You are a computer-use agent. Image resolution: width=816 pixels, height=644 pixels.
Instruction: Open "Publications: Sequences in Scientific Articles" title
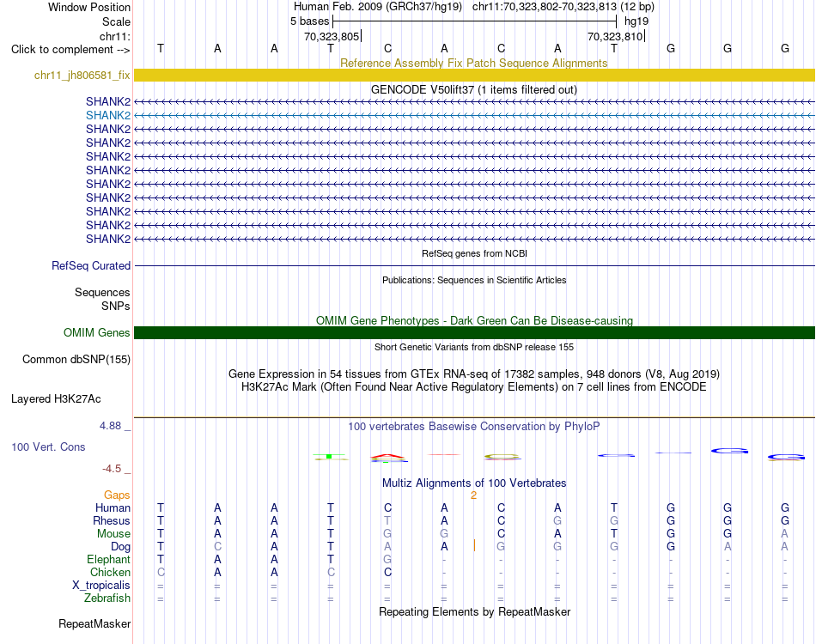(474, 280)
